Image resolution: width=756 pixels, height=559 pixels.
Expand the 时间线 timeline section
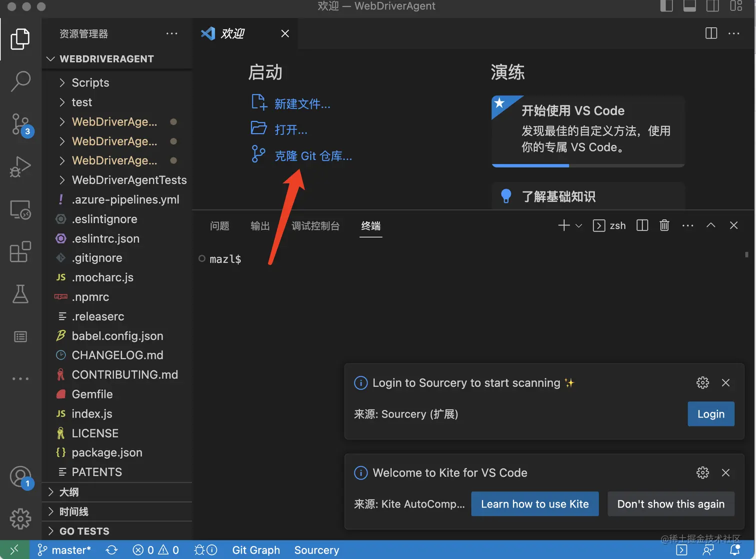[117, 511]
